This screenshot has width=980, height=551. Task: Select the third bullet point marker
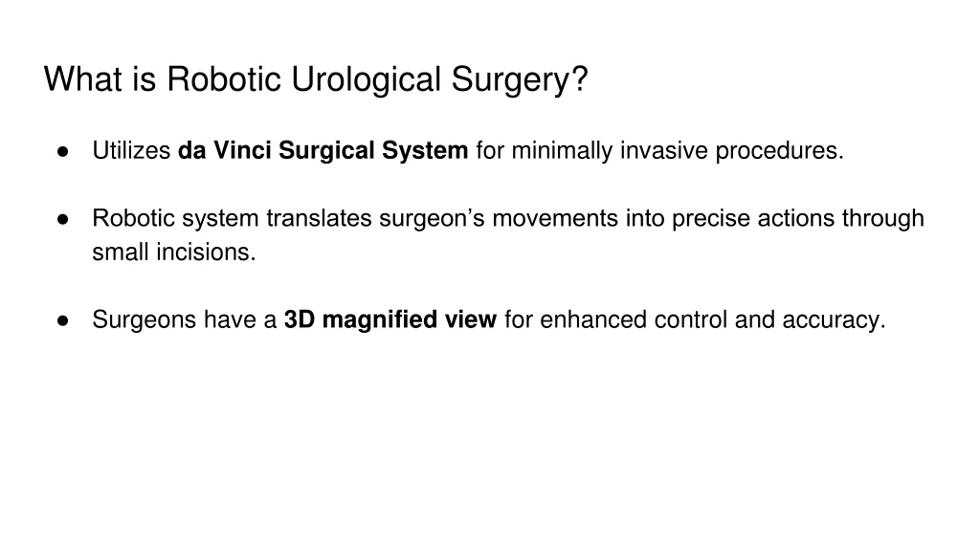[62, 320]
